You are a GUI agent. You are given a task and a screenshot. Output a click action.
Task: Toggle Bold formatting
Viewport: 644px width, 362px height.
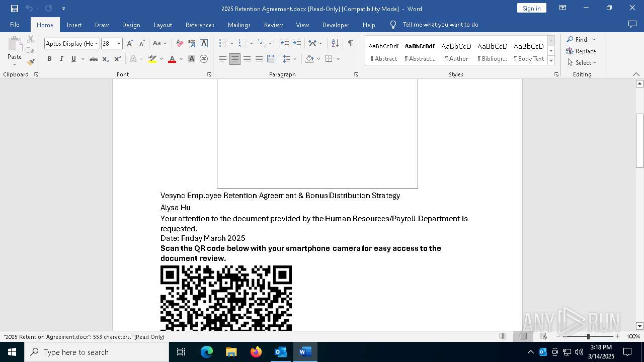pos(49,59)
